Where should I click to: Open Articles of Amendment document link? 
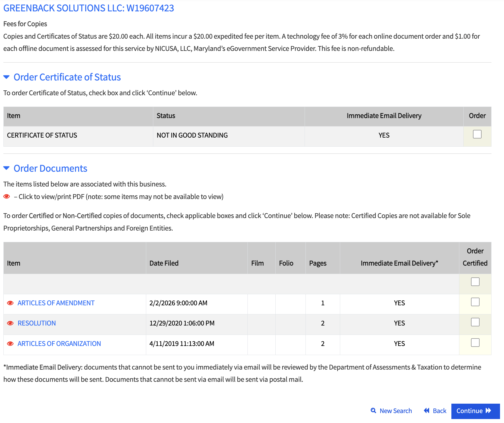pos(56,303)
